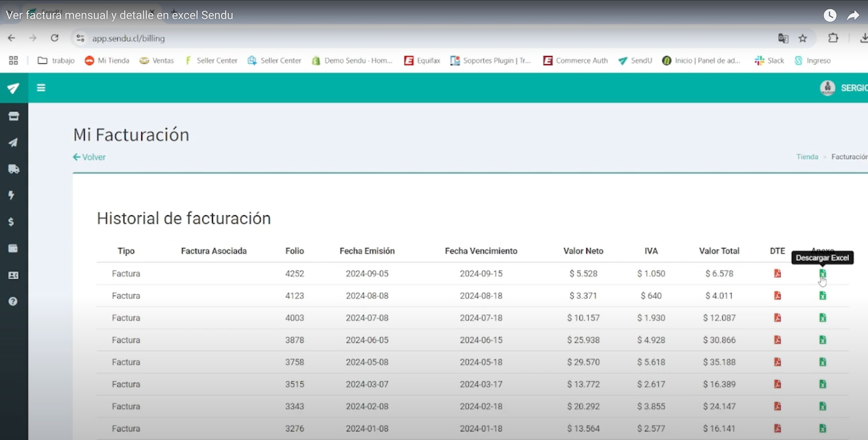Click the lightning bolt sidebar icon

click(x=12, y=195)
